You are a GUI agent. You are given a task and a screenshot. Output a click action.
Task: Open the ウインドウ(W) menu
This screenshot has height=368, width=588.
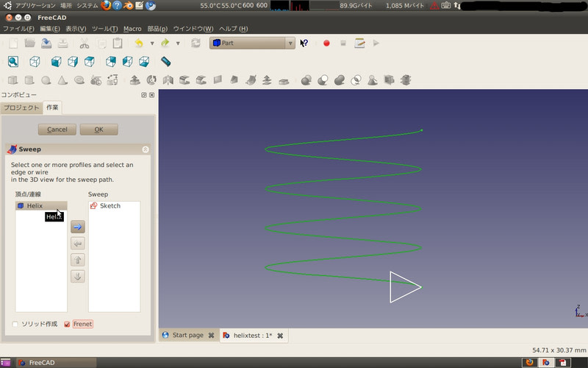coord(193,29)
